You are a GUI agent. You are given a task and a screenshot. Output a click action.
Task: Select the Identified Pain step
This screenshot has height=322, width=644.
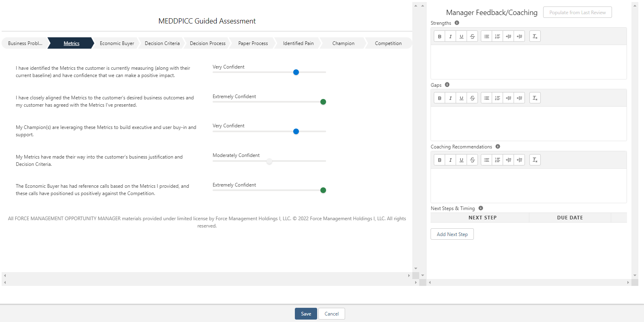tap(298, 43)
